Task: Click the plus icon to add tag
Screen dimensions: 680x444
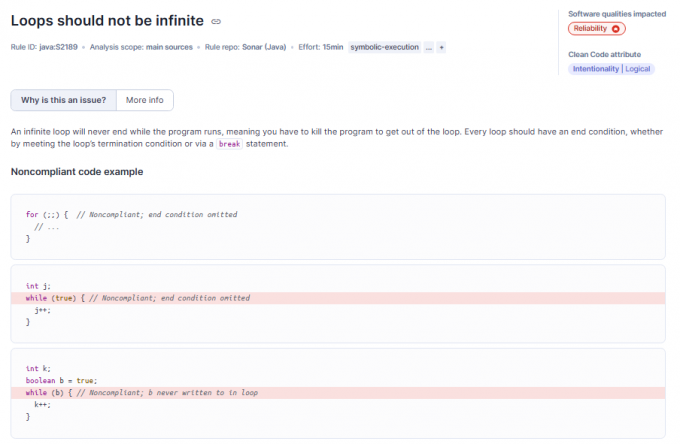Action: click(442, 47)
